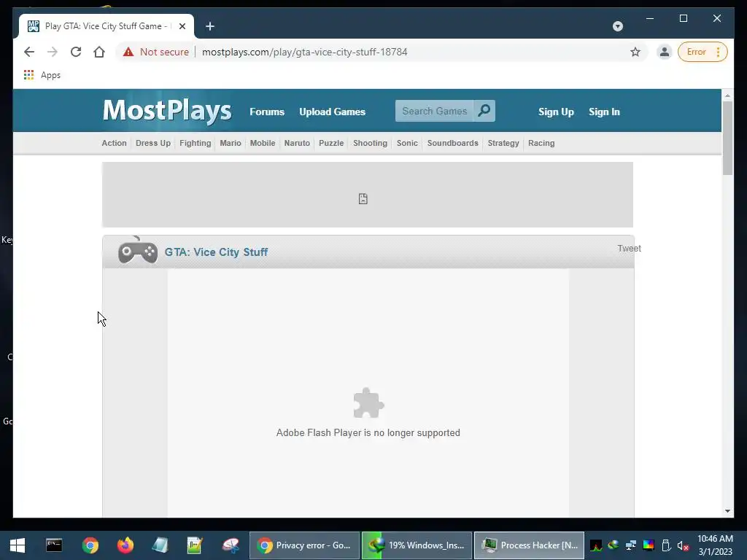
Task: Open the Command Prompt taskbar icon
Action: (x=54, y=545)
